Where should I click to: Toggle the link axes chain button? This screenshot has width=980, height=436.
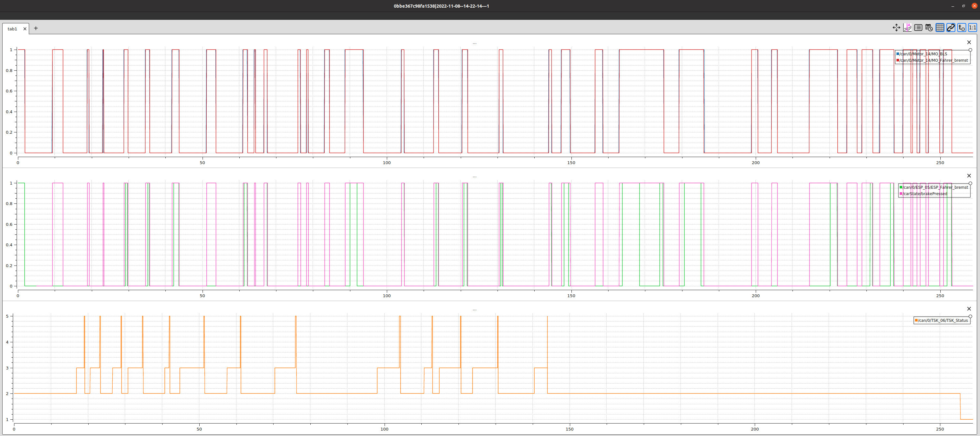coord(951,28)
